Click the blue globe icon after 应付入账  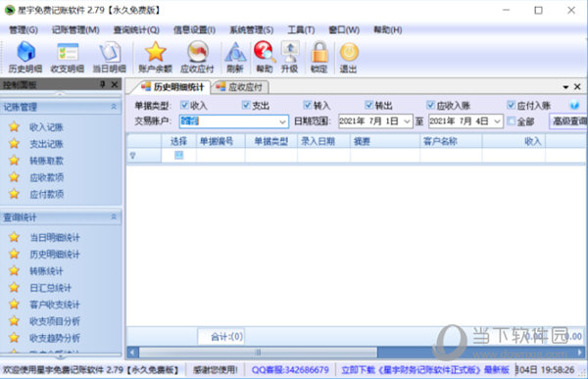coord(574,106)
